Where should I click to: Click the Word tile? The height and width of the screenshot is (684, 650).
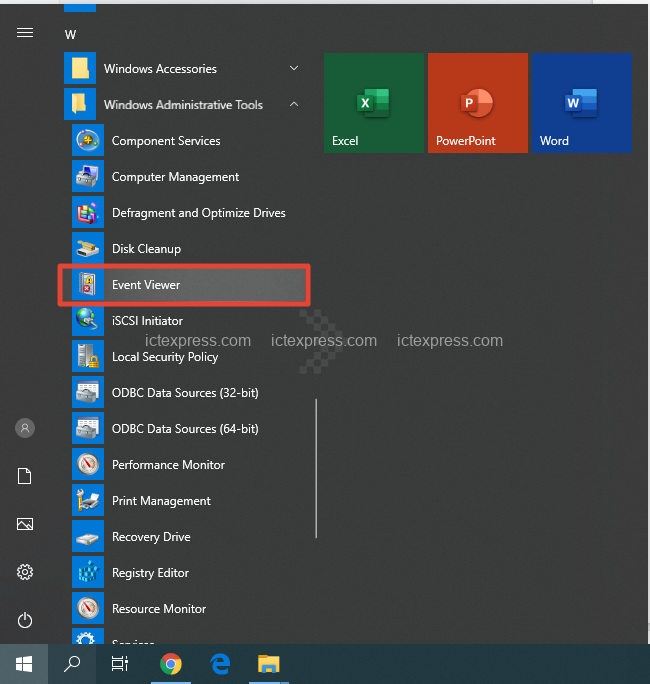pos(580,103)
